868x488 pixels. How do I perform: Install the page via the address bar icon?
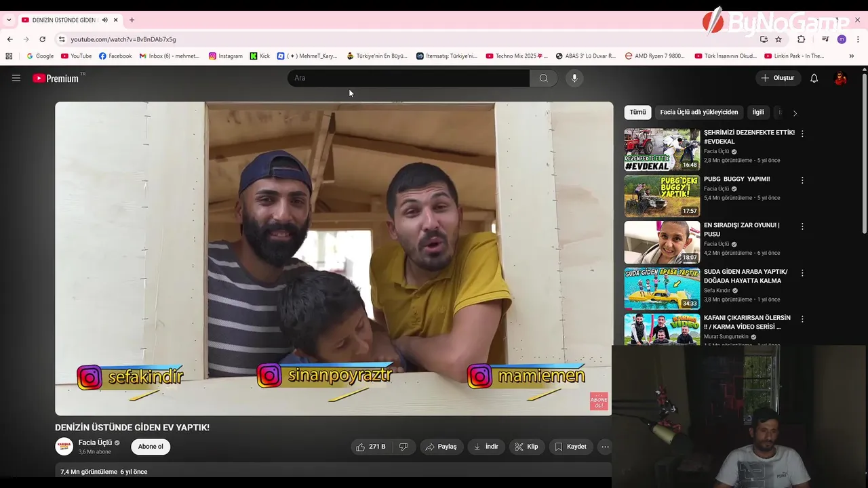(x=764, y=39)
